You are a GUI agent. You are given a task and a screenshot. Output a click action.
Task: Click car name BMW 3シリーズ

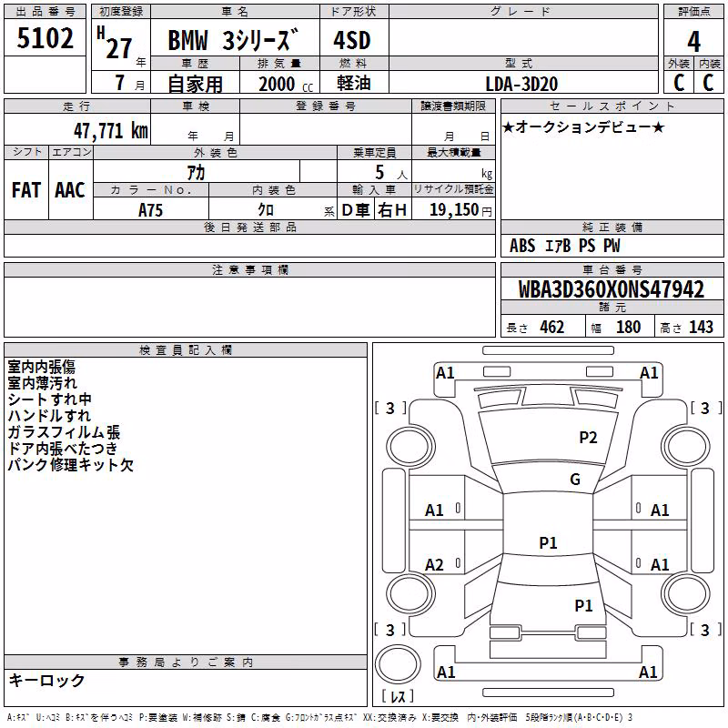(233, 40)
